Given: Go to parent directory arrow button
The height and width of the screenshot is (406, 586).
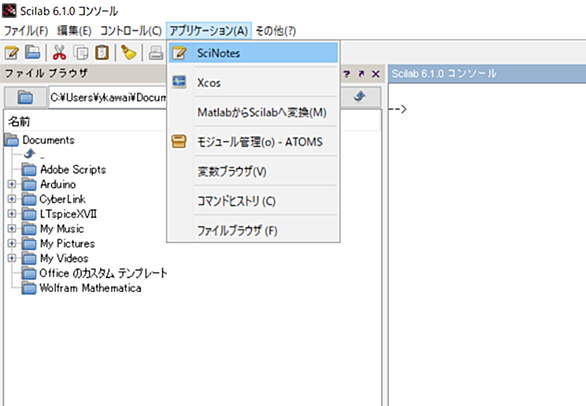Looking at the screenshot, I should coord(360,97).
